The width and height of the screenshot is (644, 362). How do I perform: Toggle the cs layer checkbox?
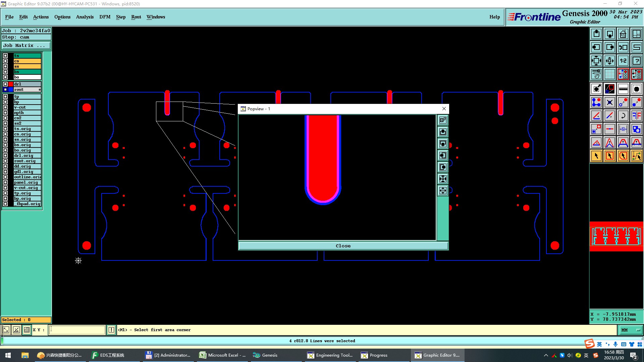point(5,61)
